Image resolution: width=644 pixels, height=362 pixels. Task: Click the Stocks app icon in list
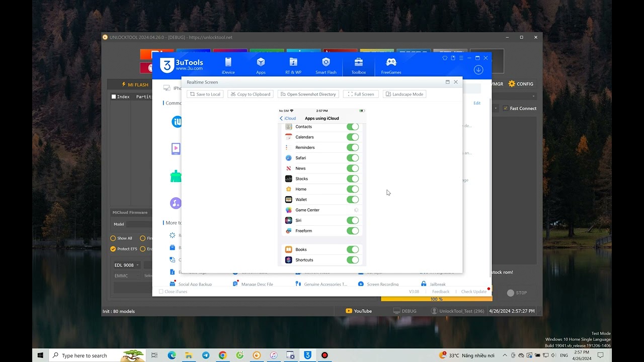click(289, 178)
